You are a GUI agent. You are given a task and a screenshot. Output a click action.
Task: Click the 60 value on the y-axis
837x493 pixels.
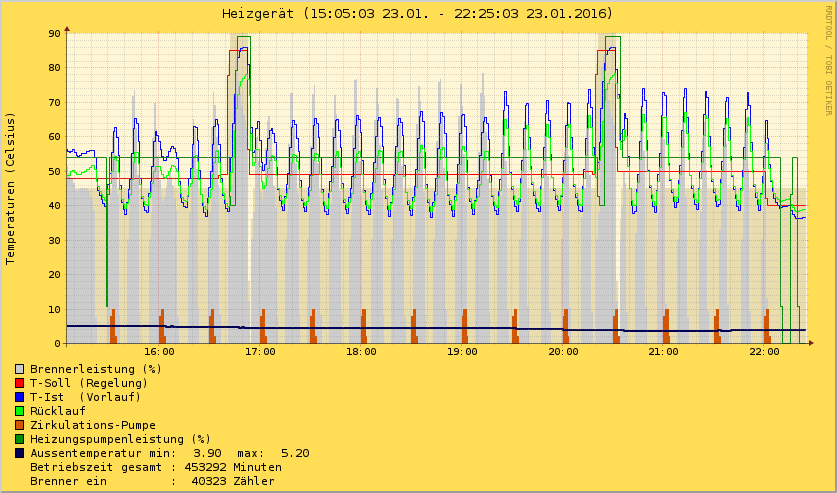pyautogui.click(x=54, y=137)
